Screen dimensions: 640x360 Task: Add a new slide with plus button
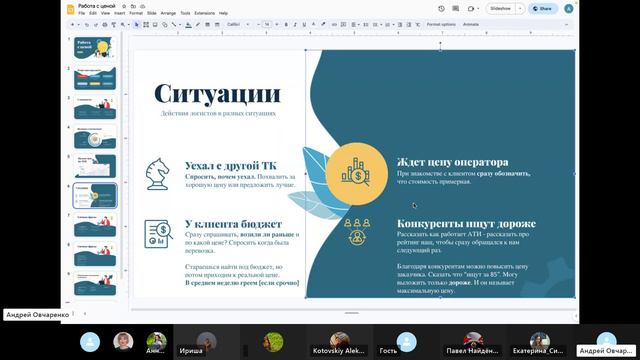click(72, 24)
